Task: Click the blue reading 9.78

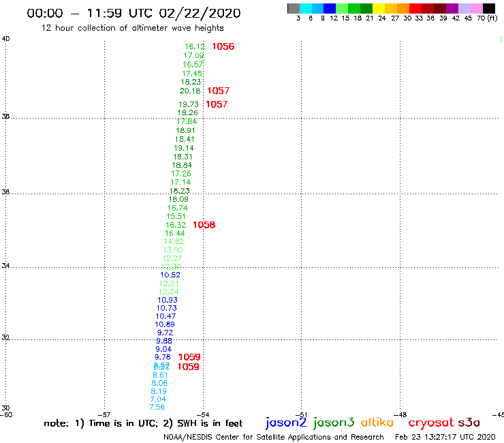Action: click(x=163, y=357)
